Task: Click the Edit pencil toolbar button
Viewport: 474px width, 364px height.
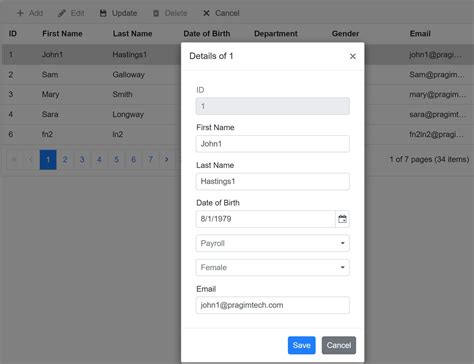Action: click(71, 13)
